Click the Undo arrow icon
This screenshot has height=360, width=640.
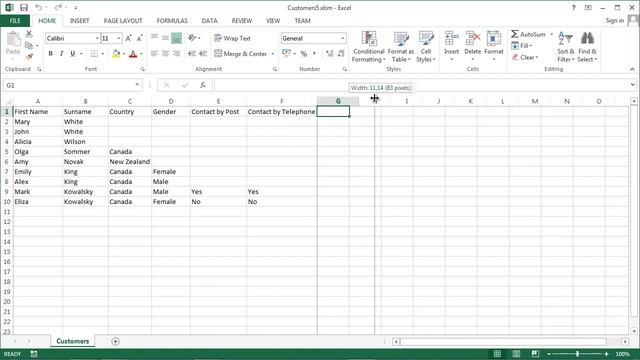click(39, 7)
